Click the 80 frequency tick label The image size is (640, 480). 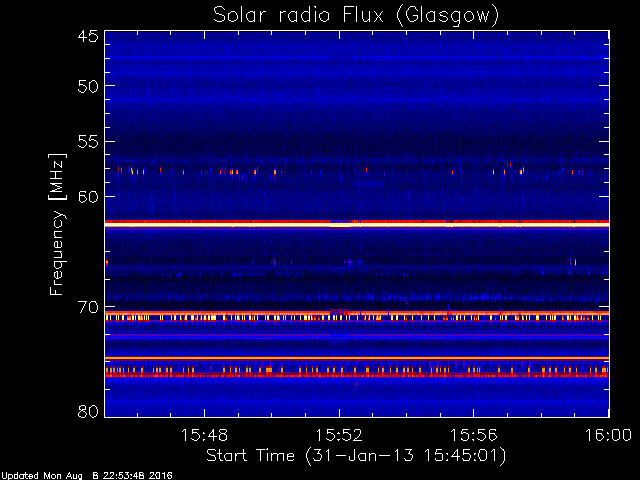pos(88,411)
